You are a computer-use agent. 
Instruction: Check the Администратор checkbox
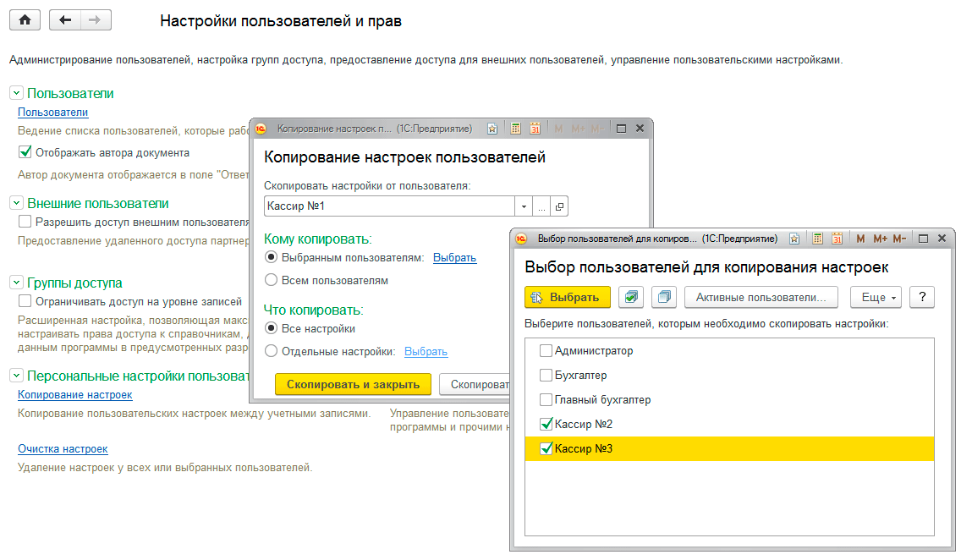pyautogui.click(x=546, y=351)
